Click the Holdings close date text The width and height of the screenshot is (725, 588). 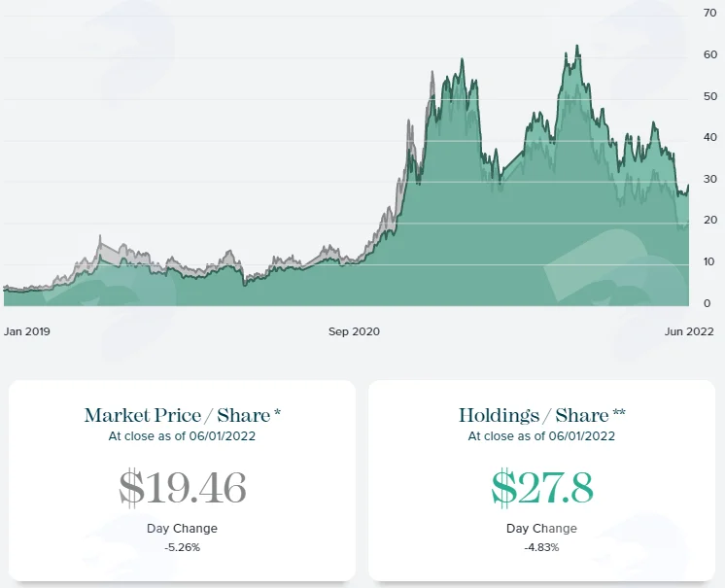coord(542,436)
